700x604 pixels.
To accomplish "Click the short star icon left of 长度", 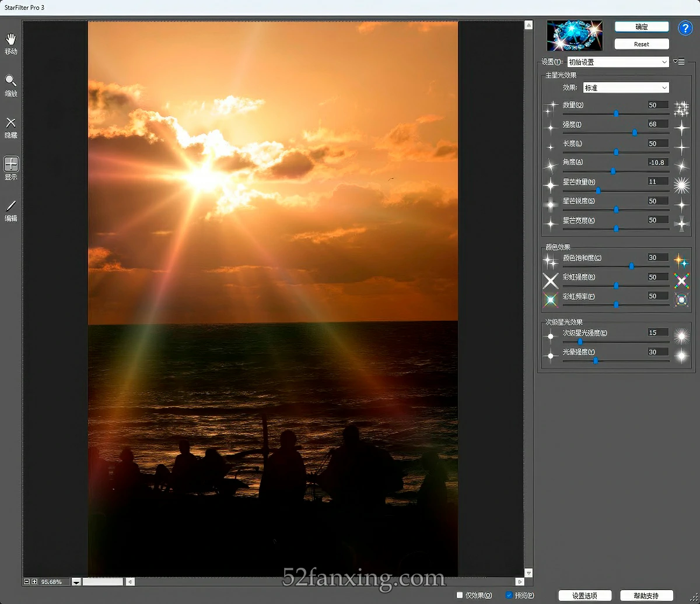I will [x=551, y=147].
